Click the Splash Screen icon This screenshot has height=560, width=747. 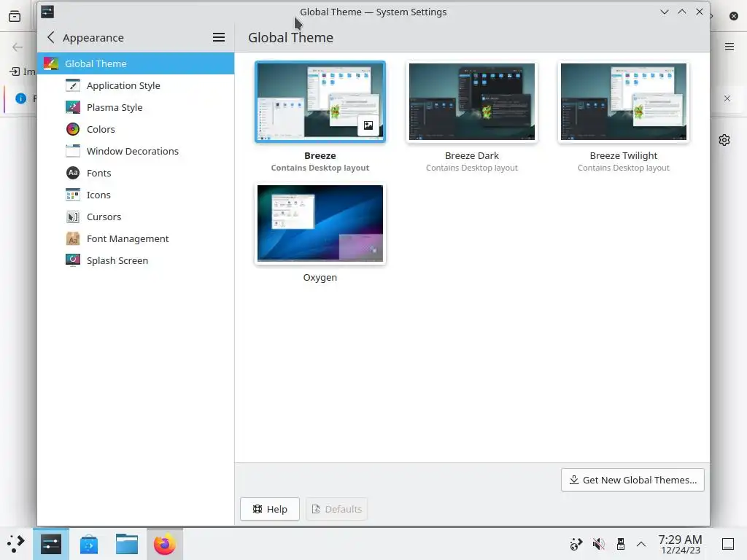pyautogui.click(x=73, y=260)
